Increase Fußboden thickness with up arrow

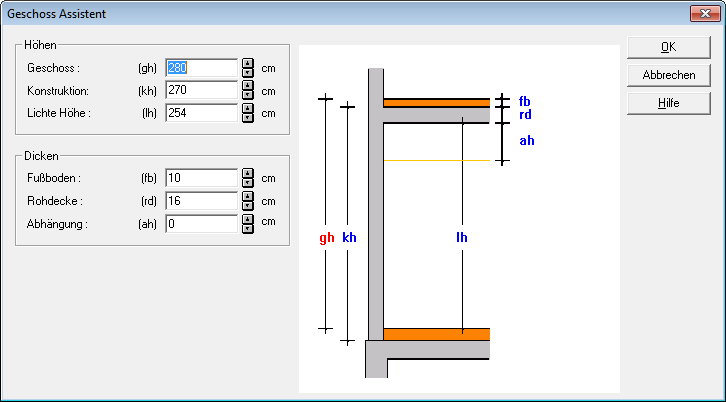click(x=247, y=173)
